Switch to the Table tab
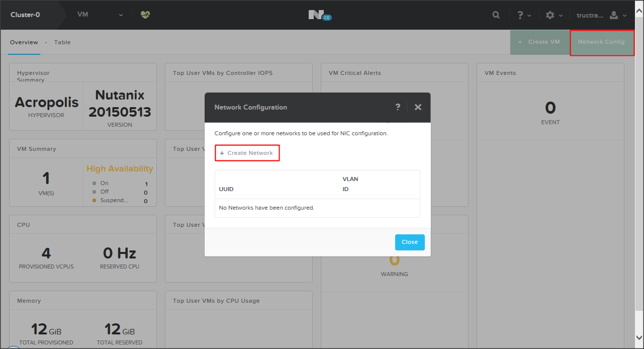Image resolution: width=644 pixels, height=349 pixels. point(62,42)
